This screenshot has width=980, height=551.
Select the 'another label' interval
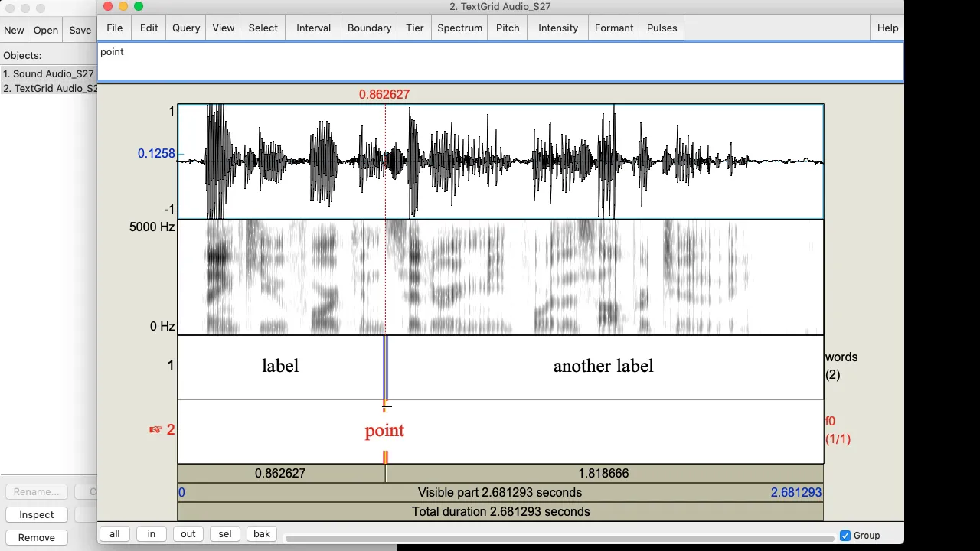pos(603,366)
